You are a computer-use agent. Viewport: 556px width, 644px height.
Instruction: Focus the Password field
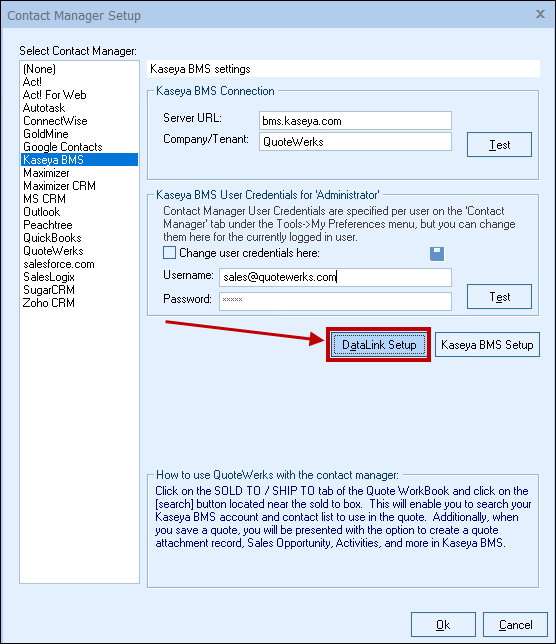click(x=335, y=301)
